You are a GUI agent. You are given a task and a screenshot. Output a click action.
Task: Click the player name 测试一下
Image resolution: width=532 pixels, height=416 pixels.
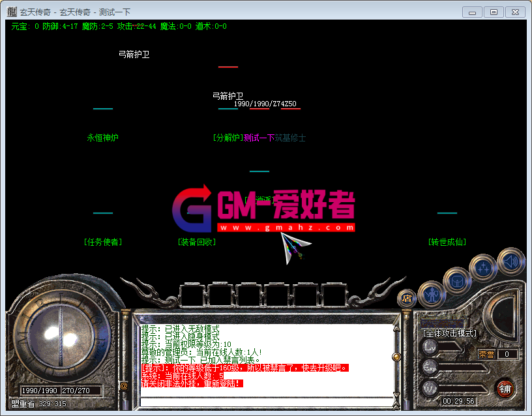[x=259, y=138]
